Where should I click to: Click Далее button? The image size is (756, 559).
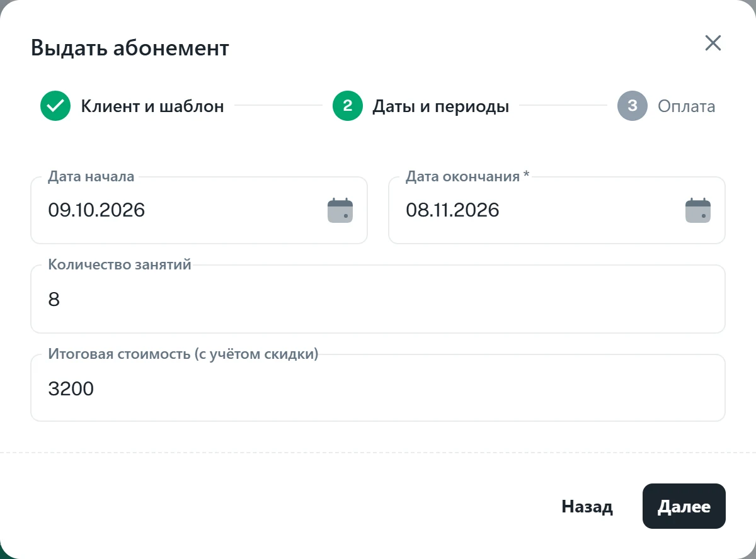coord(684,506)
